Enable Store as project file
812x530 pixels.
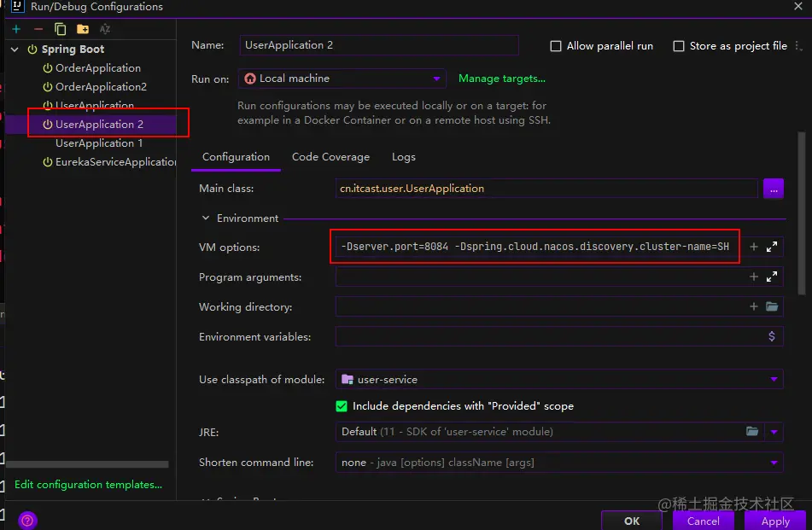point(679,46)
